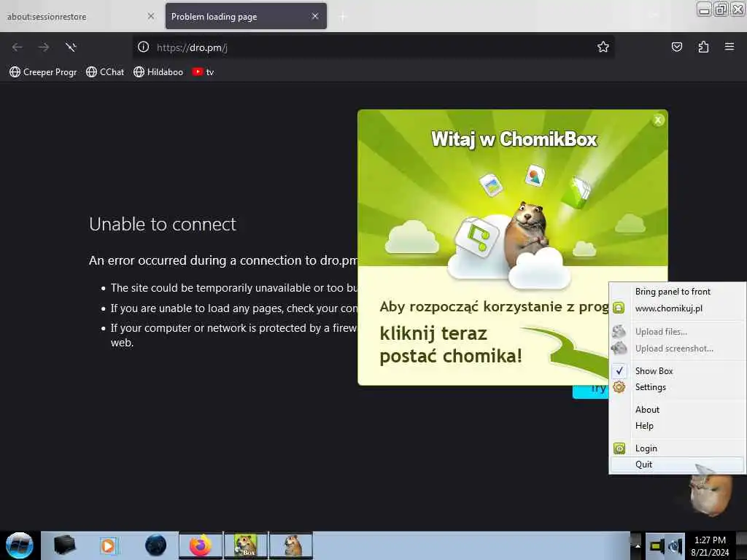
Task: Bookmark this page with the star icon
Action: tap(603, 47)
